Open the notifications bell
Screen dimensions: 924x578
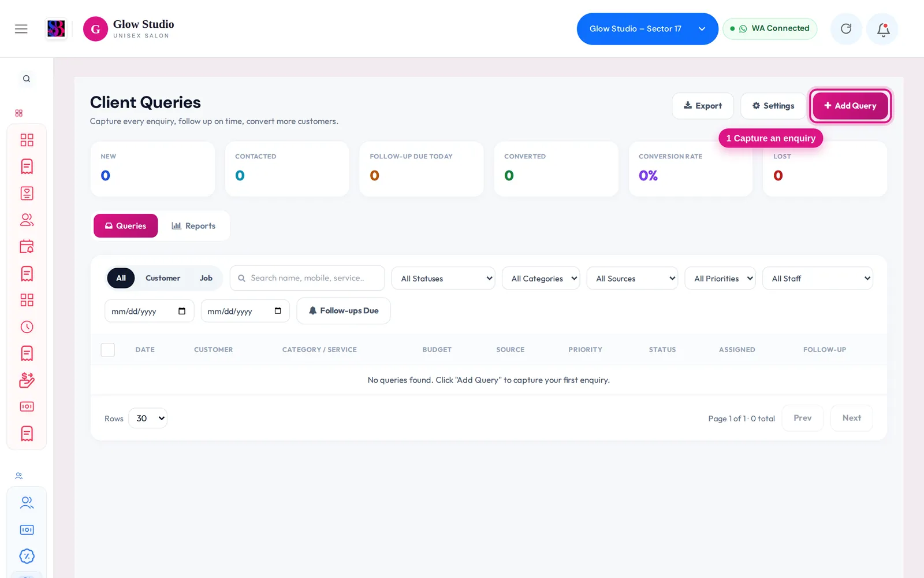[x=883, y=29]
